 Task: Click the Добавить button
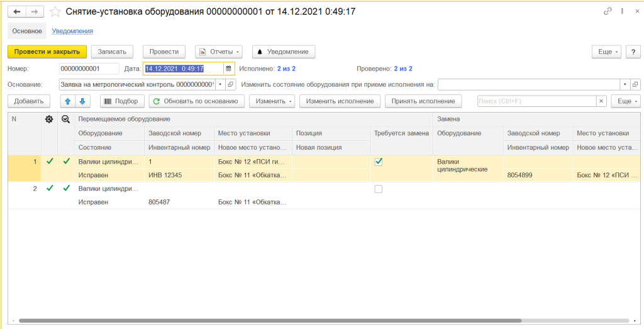pos(28,101)
